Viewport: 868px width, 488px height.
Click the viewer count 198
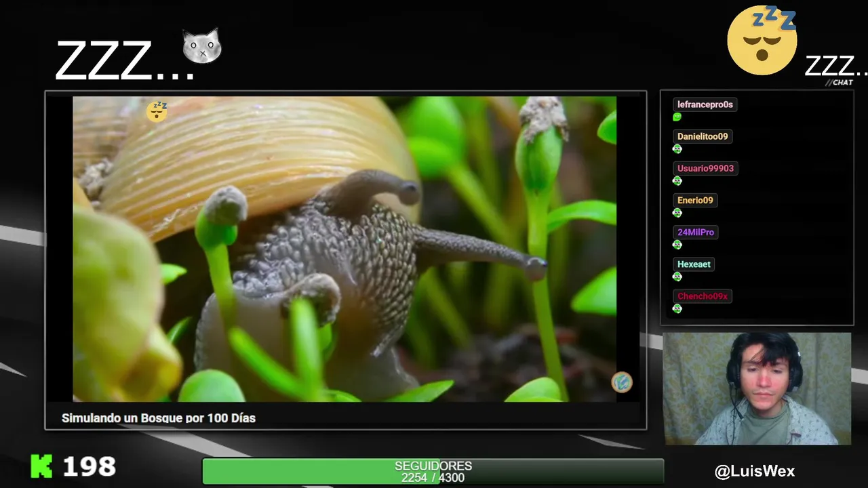click(x=89, y=466)
